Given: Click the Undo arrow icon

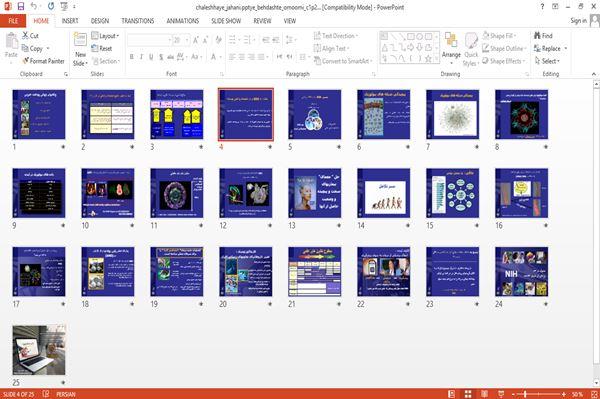Looking at the screenshot, I should pos(34,7).
